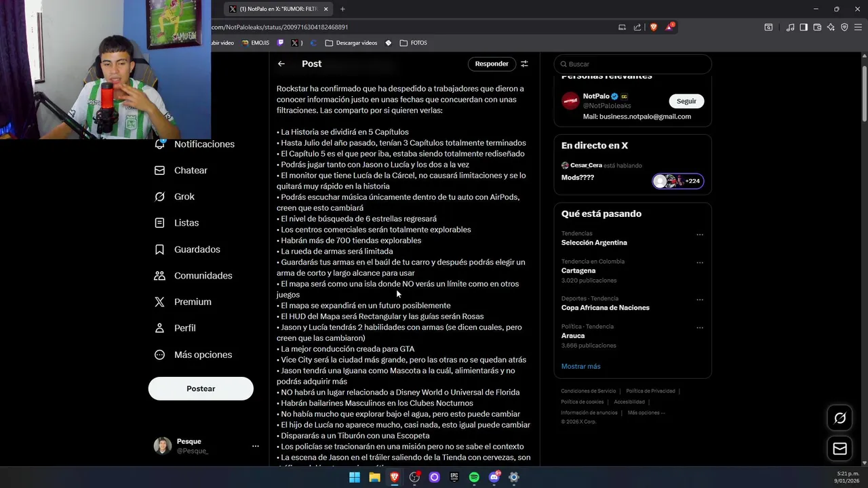Viewport: 868px width, 488px height.
Task: Open Windows Start menu
Action: tap(355, 477)
